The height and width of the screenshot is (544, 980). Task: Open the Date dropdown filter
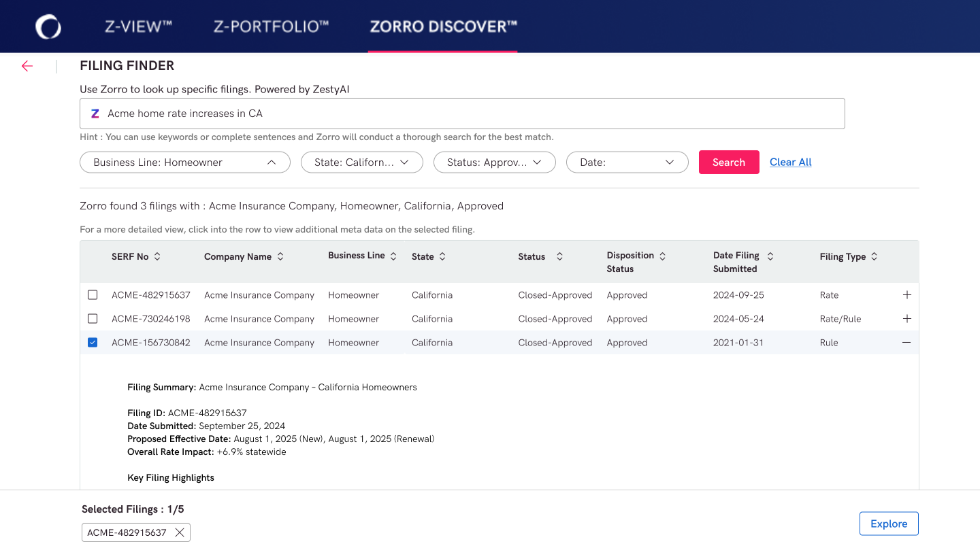click(627, 163)
